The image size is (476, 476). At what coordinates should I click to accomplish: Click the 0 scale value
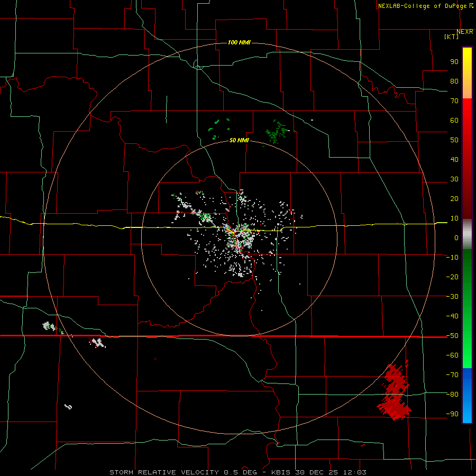click(x=456, y=238)
